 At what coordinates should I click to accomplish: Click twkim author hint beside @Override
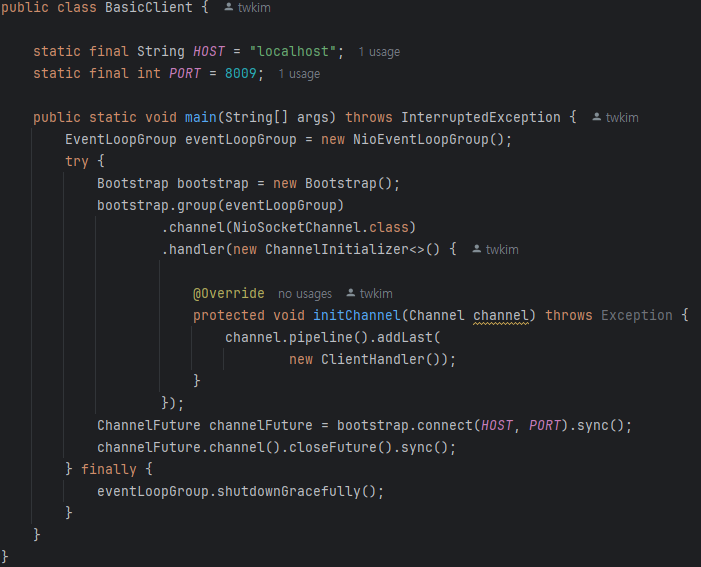coord(376,294)
